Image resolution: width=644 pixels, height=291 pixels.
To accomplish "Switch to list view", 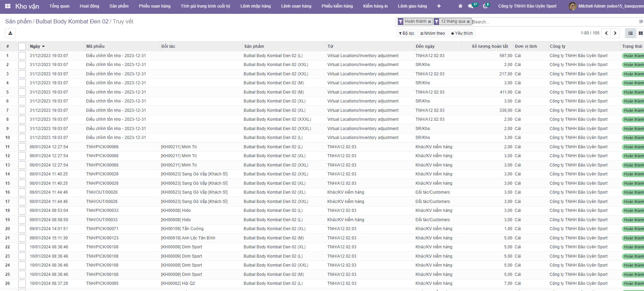I will coord(630,33).
